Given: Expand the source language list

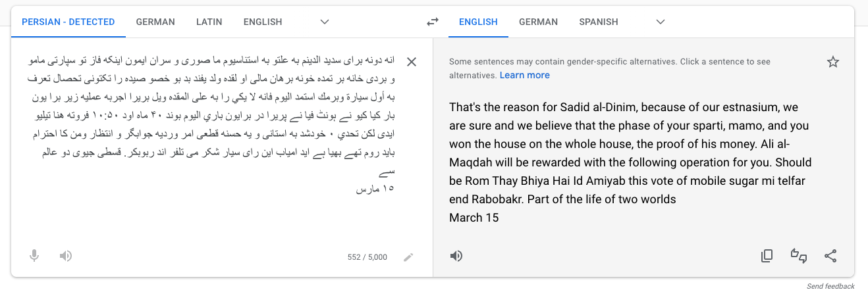Looking at the screenshot, I should click(x=325, y=22).
